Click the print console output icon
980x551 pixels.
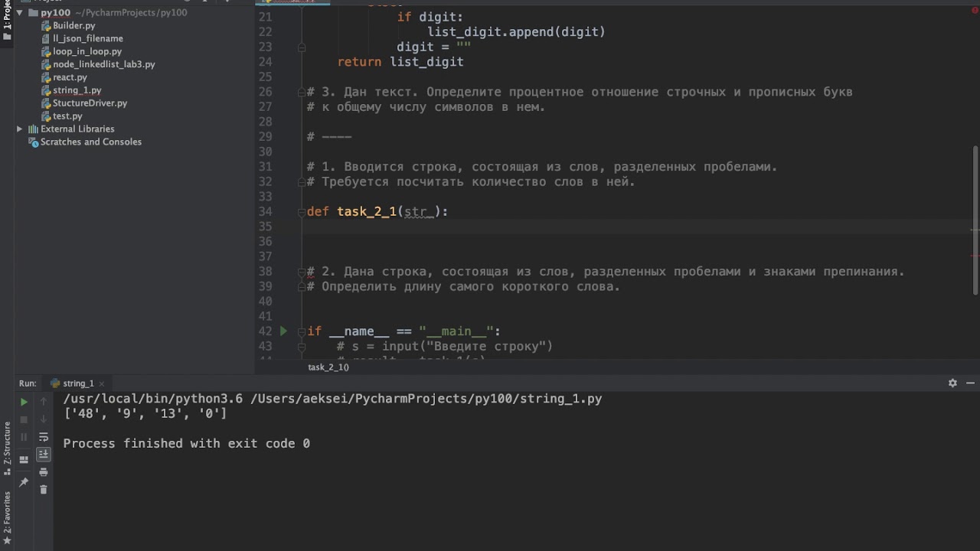pos(44,472)
